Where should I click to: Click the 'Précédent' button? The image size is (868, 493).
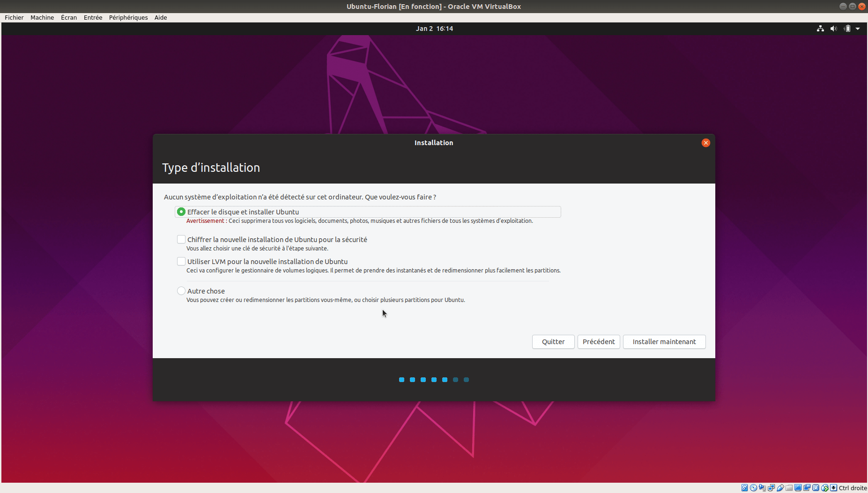[599, 342]
